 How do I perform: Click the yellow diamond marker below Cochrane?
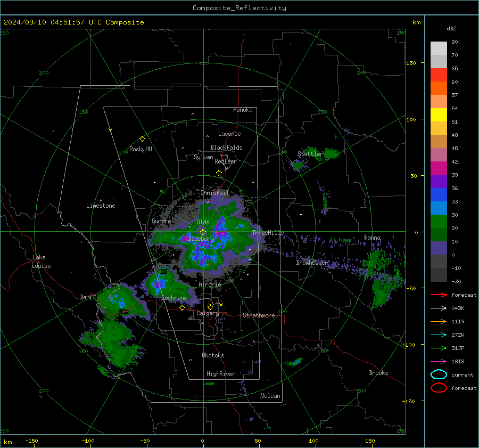182,307
